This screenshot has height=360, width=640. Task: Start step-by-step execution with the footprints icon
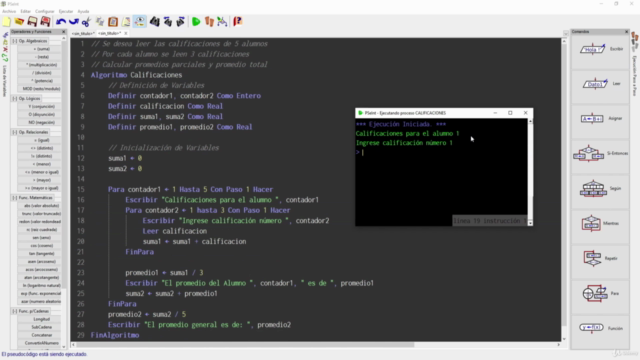(209, 22)
